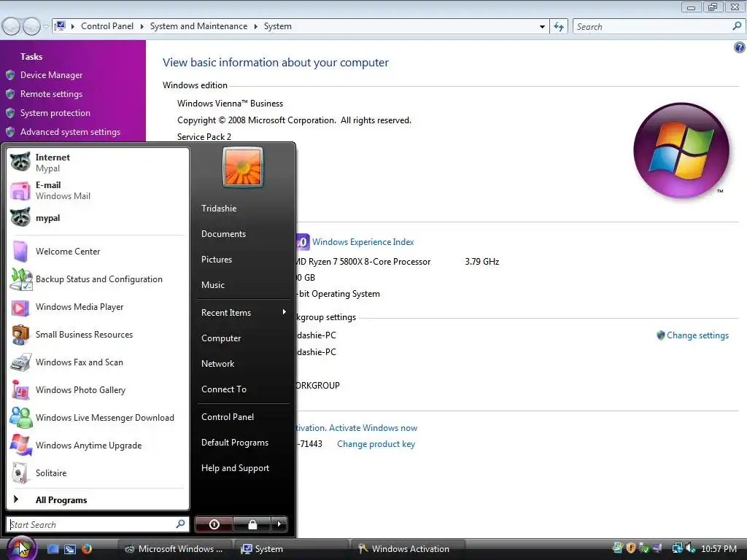Launch Firefox from quick launch

coord(86,549)
